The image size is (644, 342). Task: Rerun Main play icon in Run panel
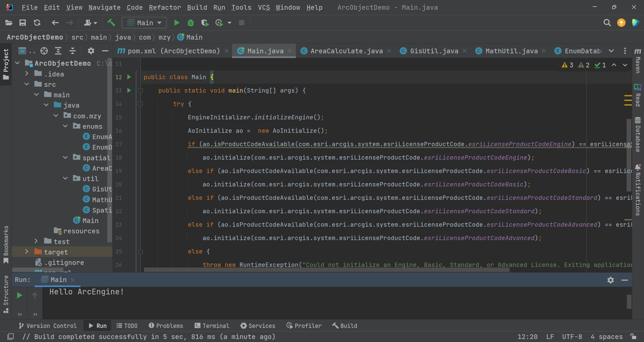pyautogui.click(x=19, y=295)
